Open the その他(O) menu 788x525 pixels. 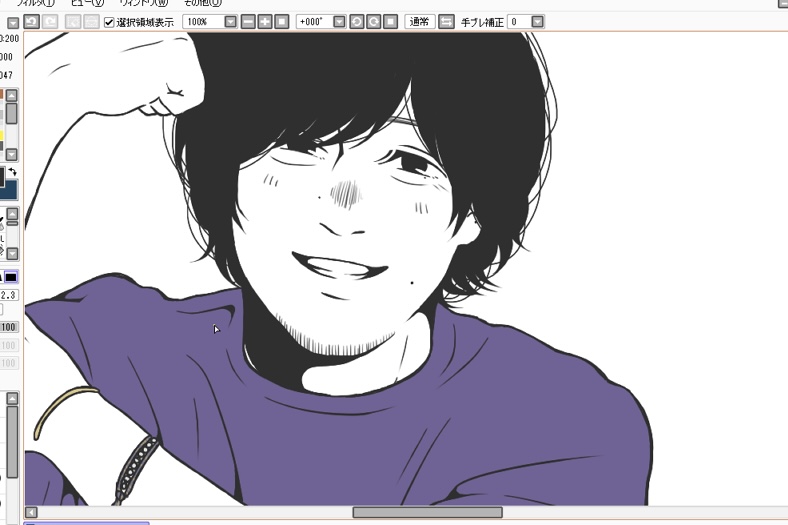pyautogui.click(x=203, y=3)
